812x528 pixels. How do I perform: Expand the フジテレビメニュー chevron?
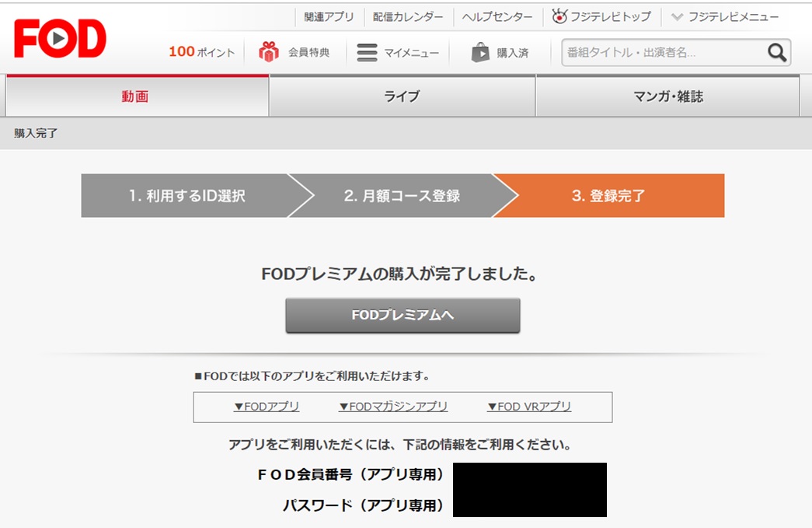[677, 17]
